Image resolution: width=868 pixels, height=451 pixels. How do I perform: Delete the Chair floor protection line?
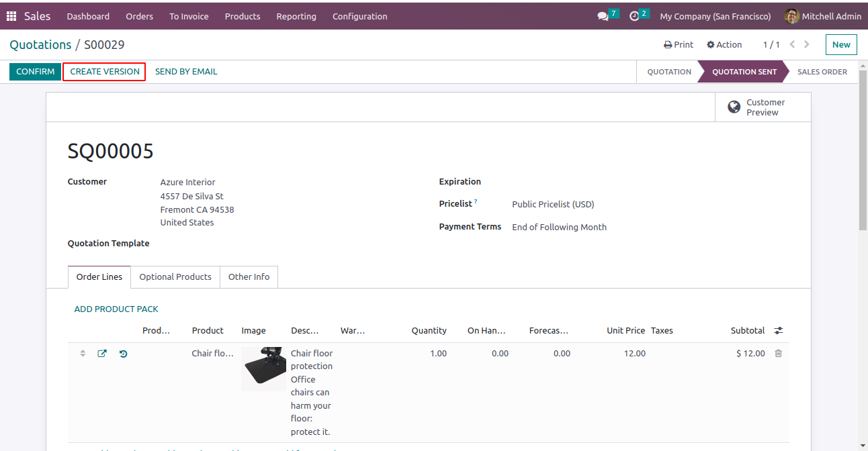[x=778, y=353]
